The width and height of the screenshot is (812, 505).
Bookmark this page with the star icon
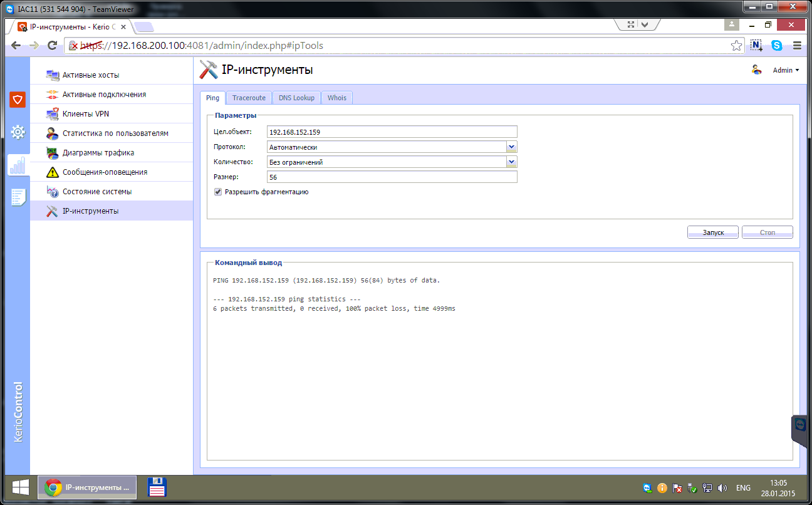click(x=737, y=46)
